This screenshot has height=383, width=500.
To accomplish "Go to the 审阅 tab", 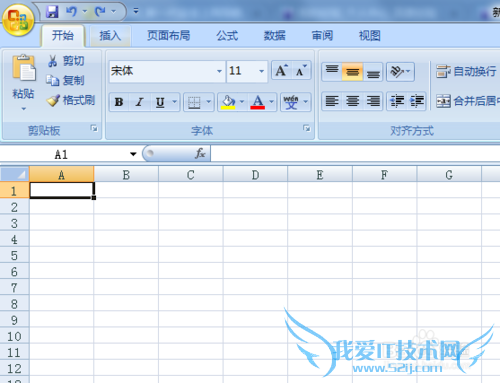I will (322, 35).
